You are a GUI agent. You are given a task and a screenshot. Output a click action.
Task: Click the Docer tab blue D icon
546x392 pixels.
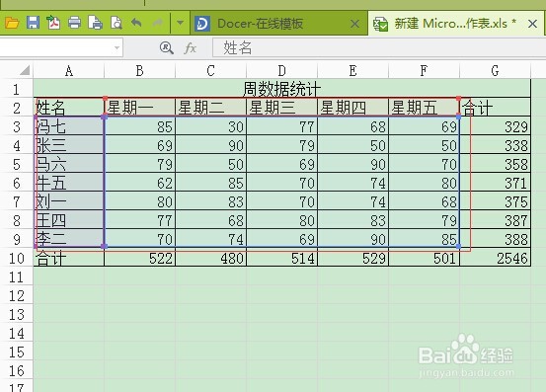point(202,24)
